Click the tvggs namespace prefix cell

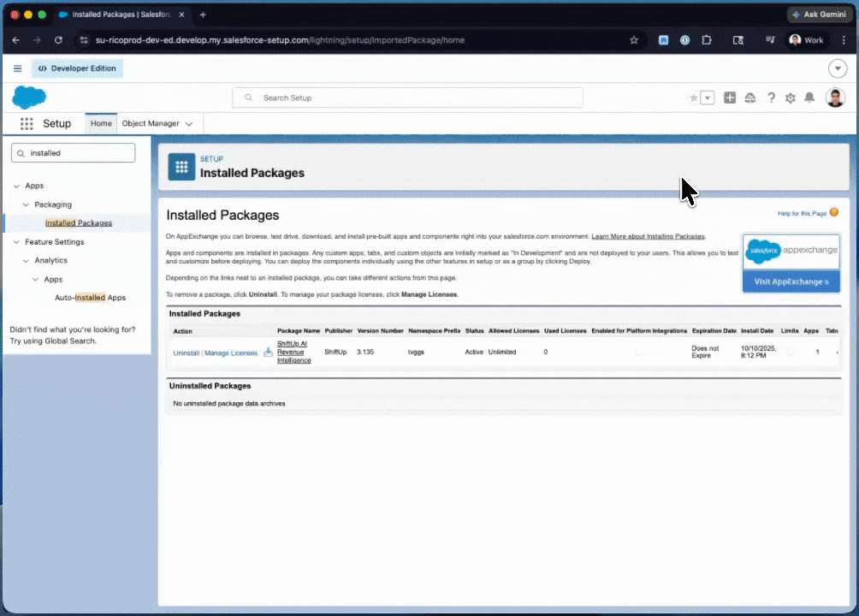tap(416, 352)
